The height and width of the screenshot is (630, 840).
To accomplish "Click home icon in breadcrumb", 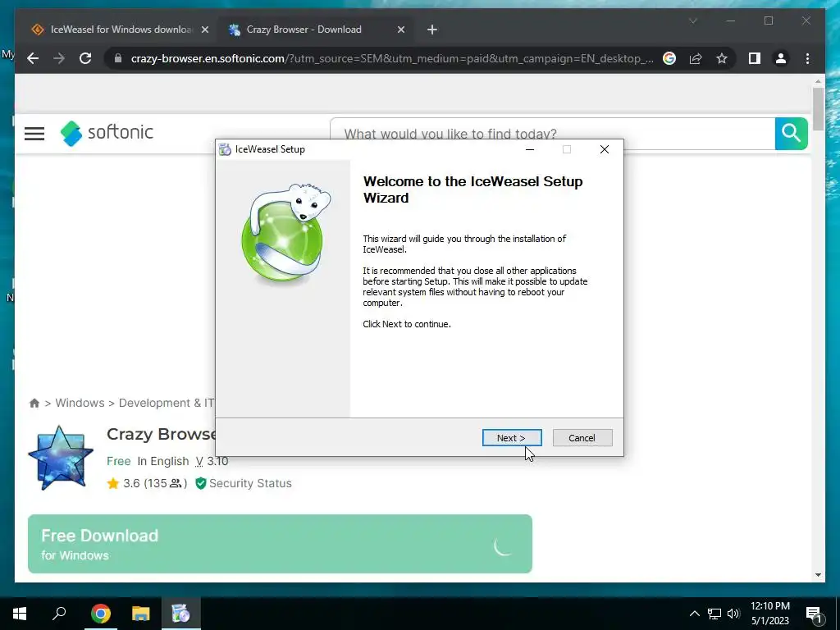I will 34,403.
